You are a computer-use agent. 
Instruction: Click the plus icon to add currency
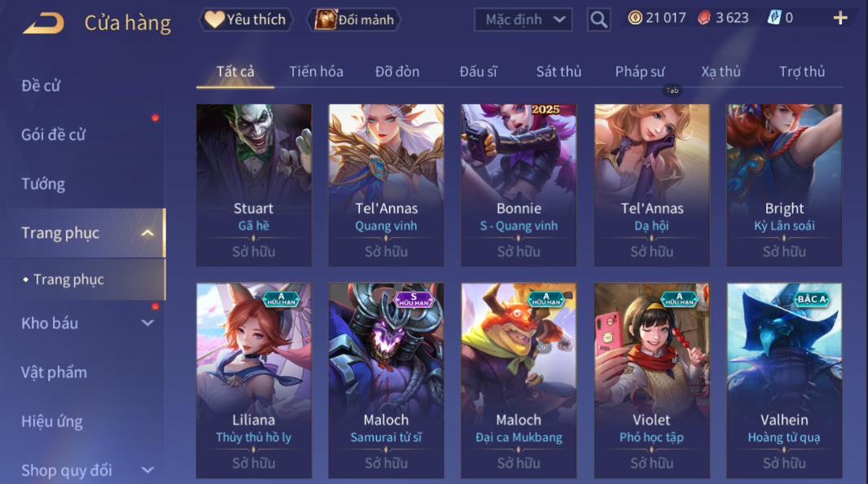pos(840,18)
